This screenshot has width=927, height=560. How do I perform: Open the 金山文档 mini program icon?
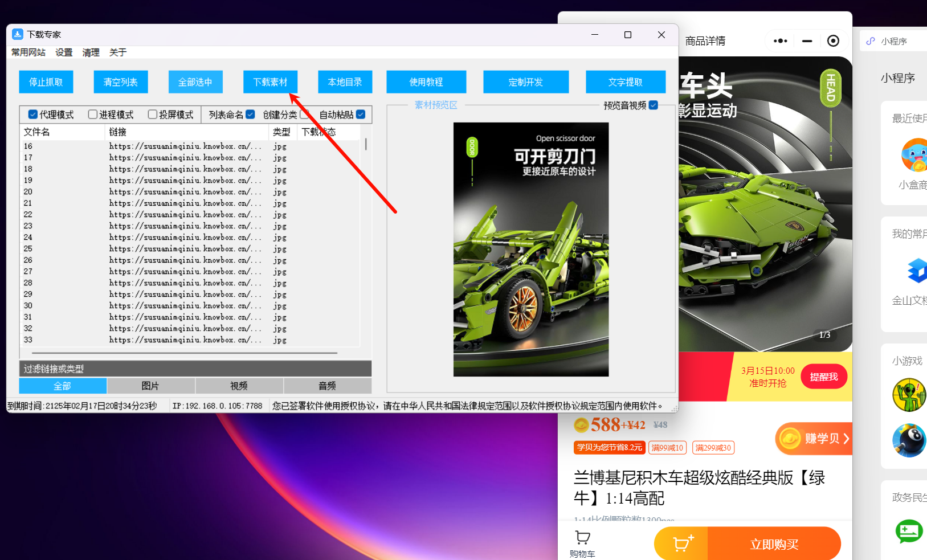pos(916,271)
